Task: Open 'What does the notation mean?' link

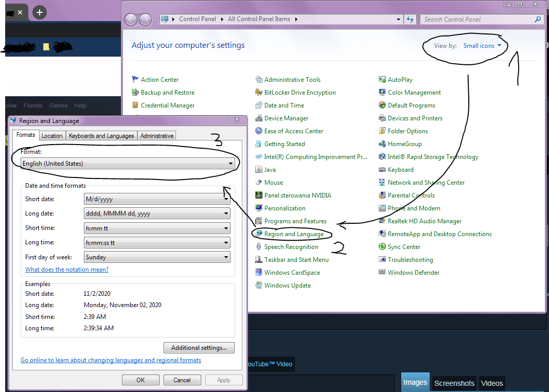Action: pos(67,270)
